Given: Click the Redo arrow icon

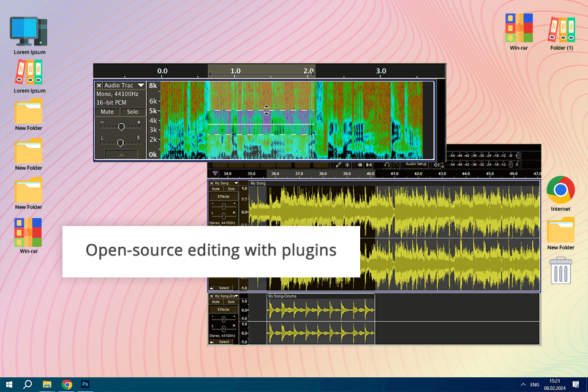Looking at the screenshot, I should click(395, 165).
